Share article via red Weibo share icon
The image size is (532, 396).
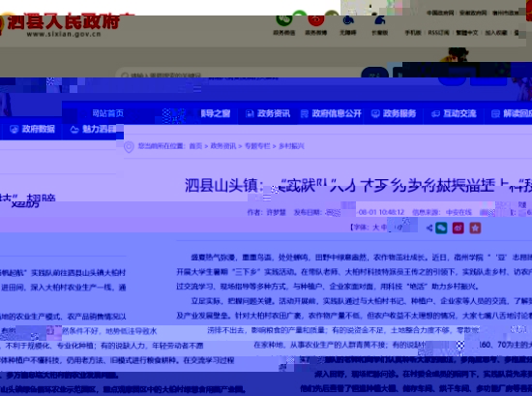point(458,228)
